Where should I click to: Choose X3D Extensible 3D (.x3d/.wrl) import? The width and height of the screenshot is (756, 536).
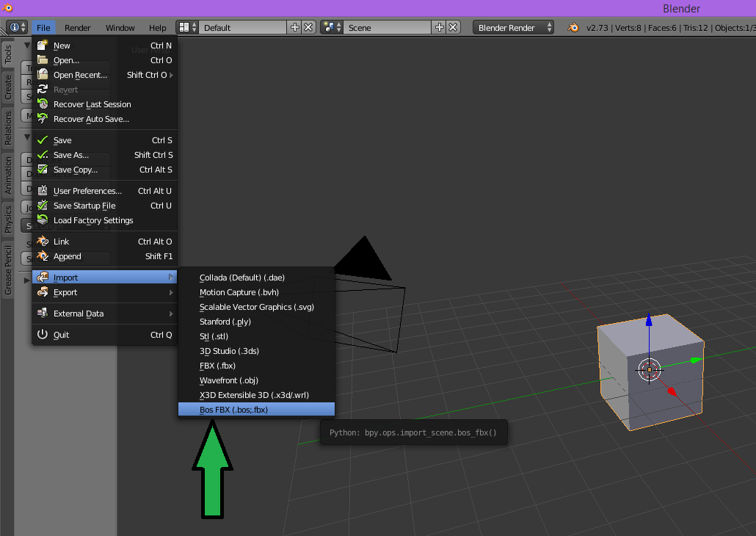point(256,395)
